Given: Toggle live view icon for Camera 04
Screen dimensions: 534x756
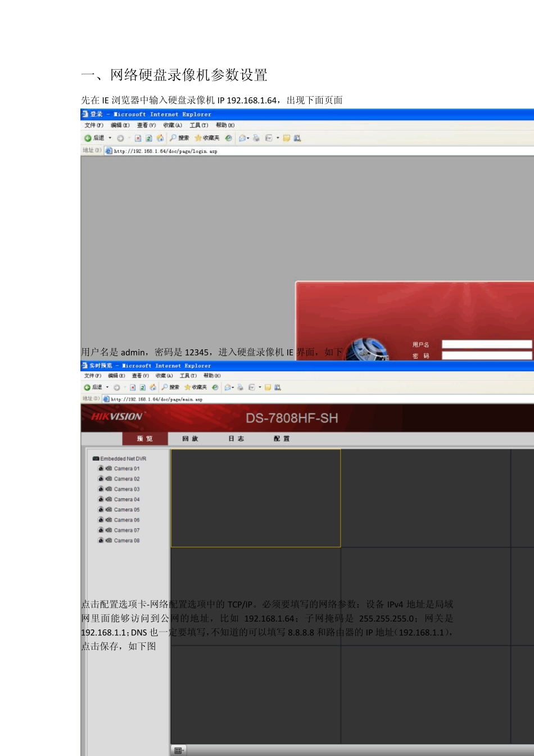Looking at the screenshot, I should 101,499.
